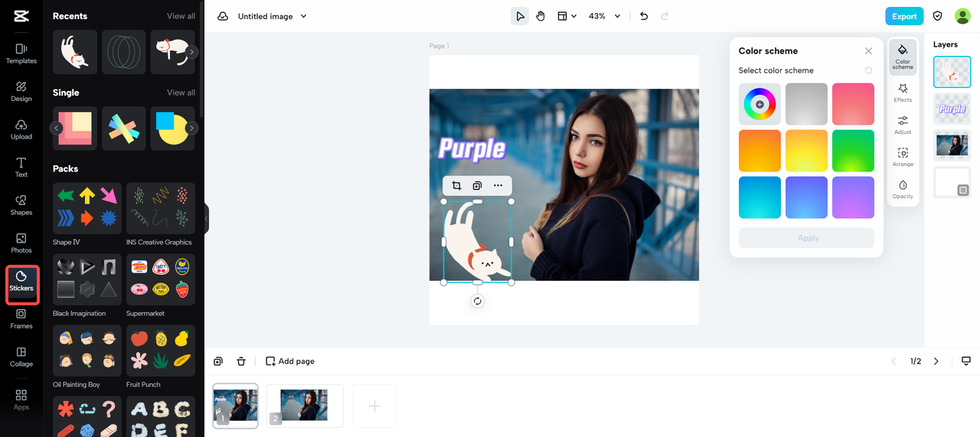Viewport: 980px width, 437px height.
Task: Open the Adjust panel tab
Action: coord(903,126)
